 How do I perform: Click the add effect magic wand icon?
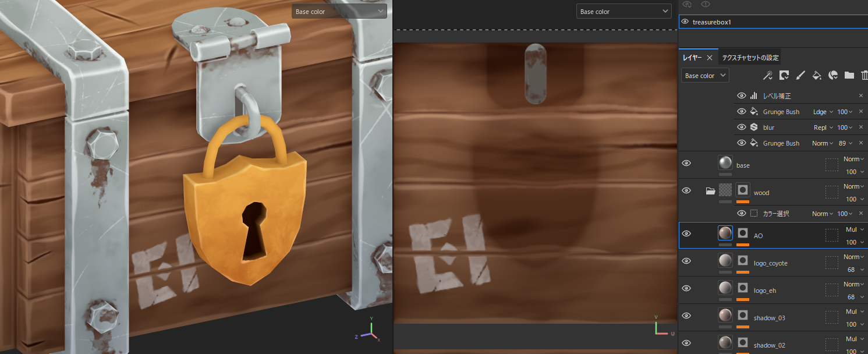(x=768, y=75)
